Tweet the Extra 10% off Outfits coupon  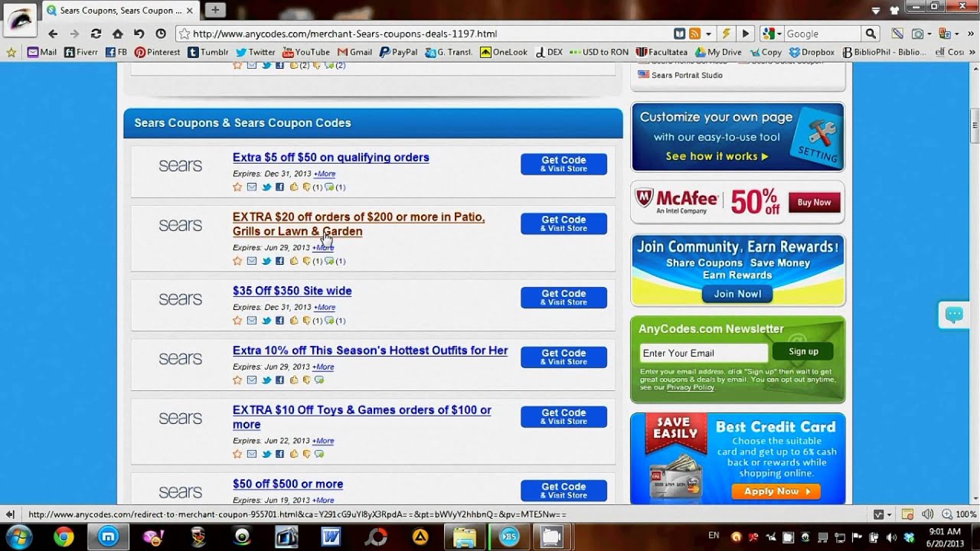266,380
